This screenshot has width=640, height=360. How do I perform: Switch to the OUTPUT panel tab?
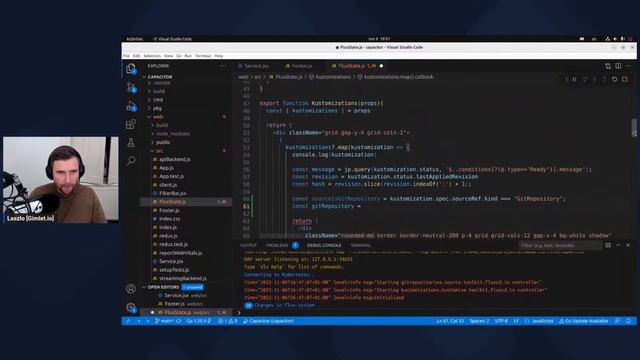point(249,245)
